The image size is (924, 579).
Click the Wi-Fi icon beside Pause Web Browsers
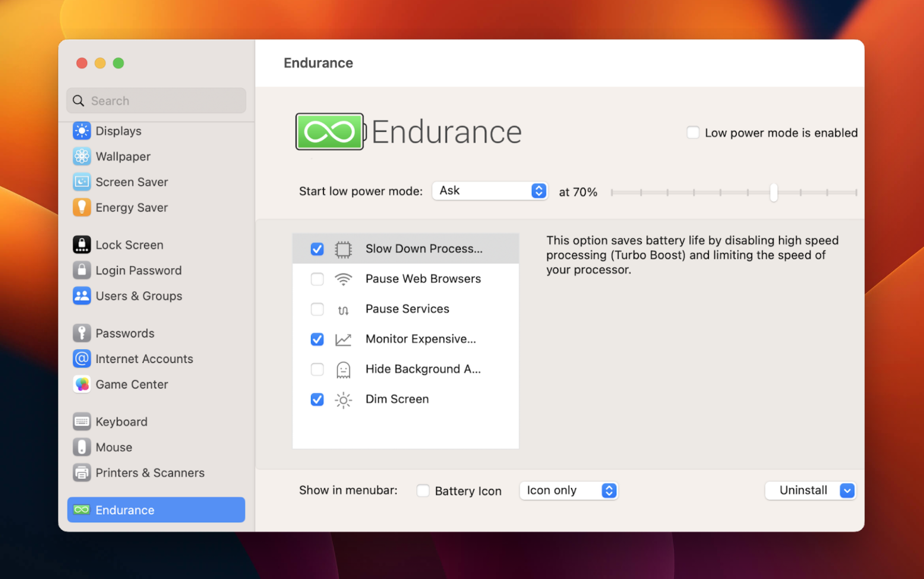343,279
